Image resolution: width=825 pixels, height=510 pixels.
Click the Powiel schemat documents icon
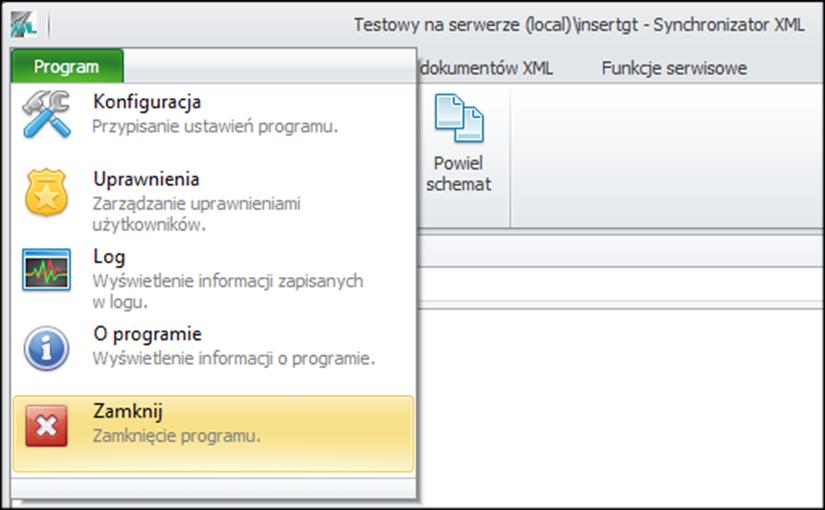(459, 118)
